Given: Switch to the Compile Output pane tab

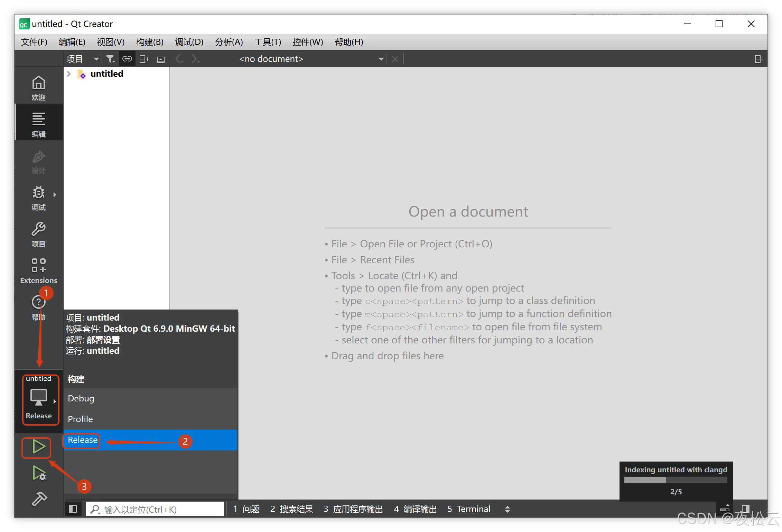Looking at the screenshot, I should (x=415, y=509).
